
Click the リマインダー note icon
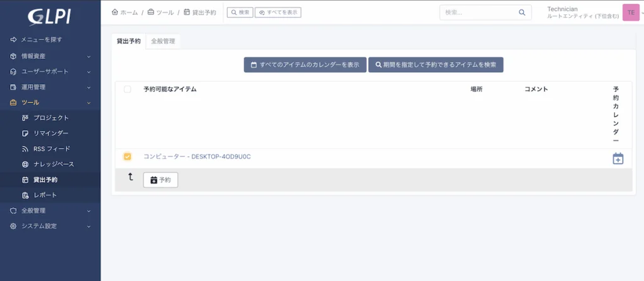click(x=25, y=133)
